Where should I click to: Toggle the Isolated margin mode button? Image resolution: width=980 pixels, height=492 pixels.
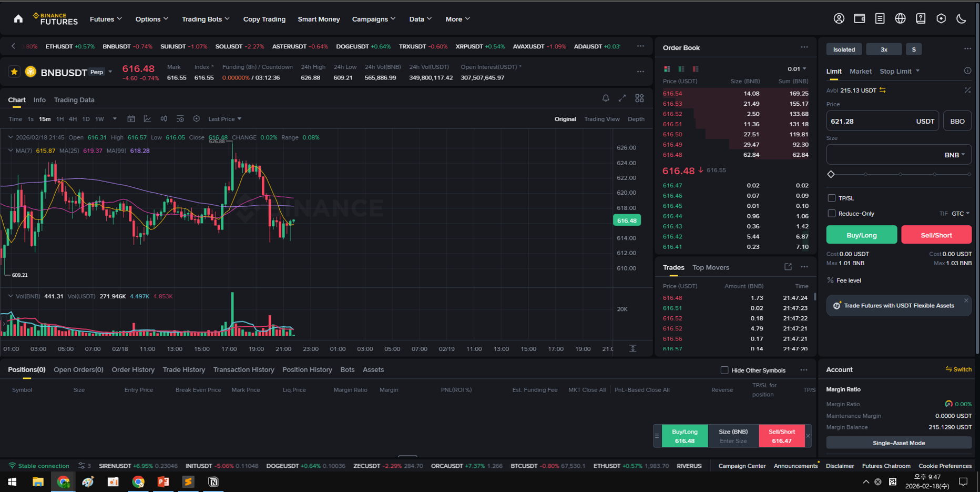(x=844, y=49)
